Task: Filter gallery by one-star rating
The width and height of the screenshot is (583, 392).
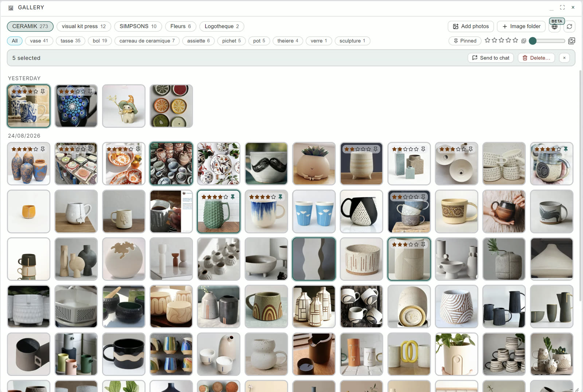Action: click(487, 40)
